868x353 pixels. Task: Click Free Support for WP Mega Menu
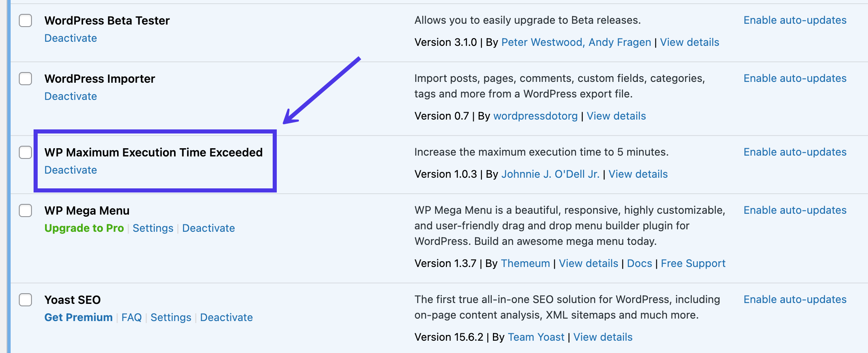coord(693,263)
